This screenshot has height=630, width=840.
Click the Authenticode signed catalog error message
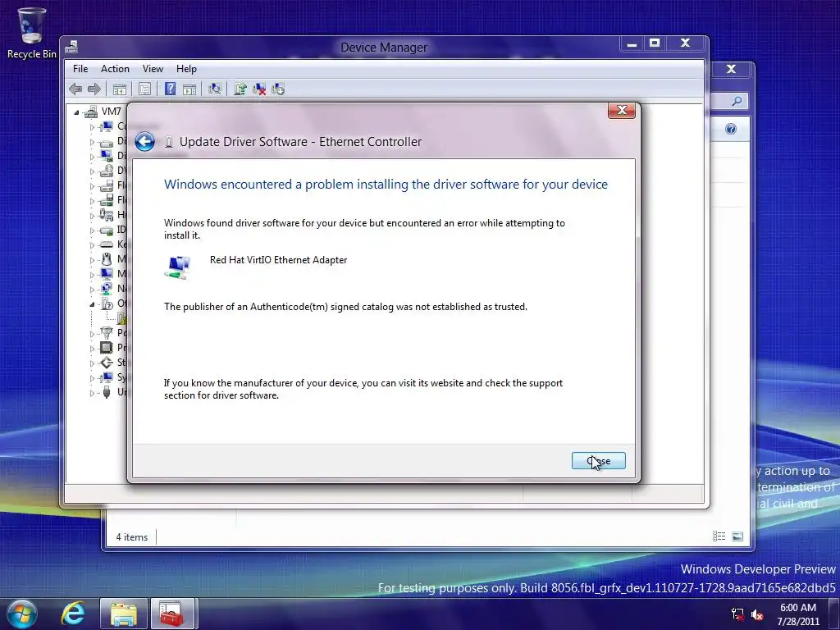[345, 307]
